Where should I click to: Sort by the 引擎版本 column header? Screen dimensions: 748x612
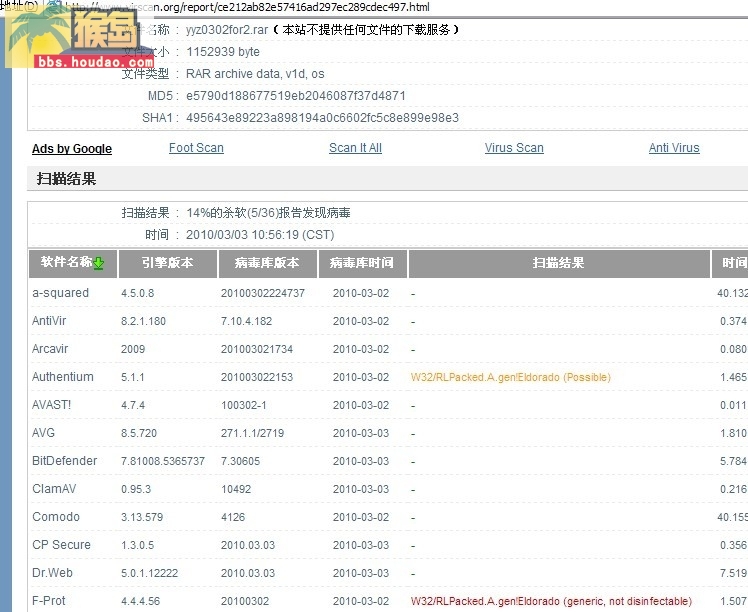pos(168,263)
